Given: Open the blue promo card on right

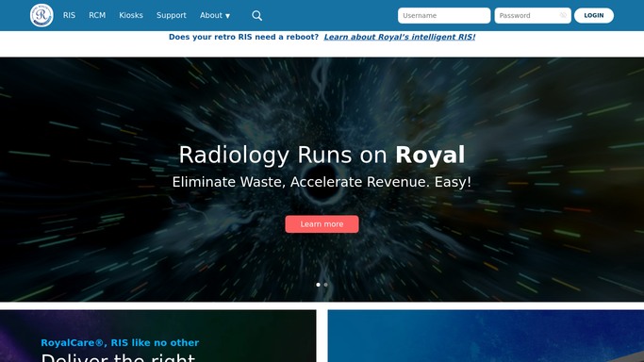Looking at the screenshot, I should (x=486, y=337).
